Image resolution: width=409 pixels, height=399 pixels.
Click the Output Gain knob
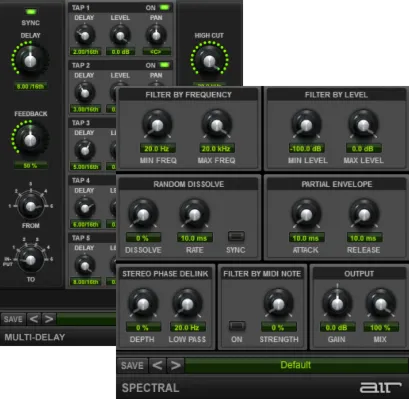click(x=337, y=303)
